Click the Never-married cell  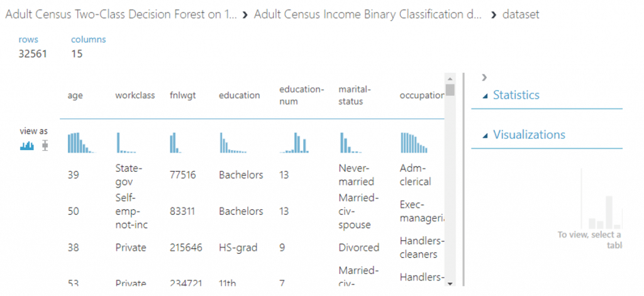coord(356,175)
